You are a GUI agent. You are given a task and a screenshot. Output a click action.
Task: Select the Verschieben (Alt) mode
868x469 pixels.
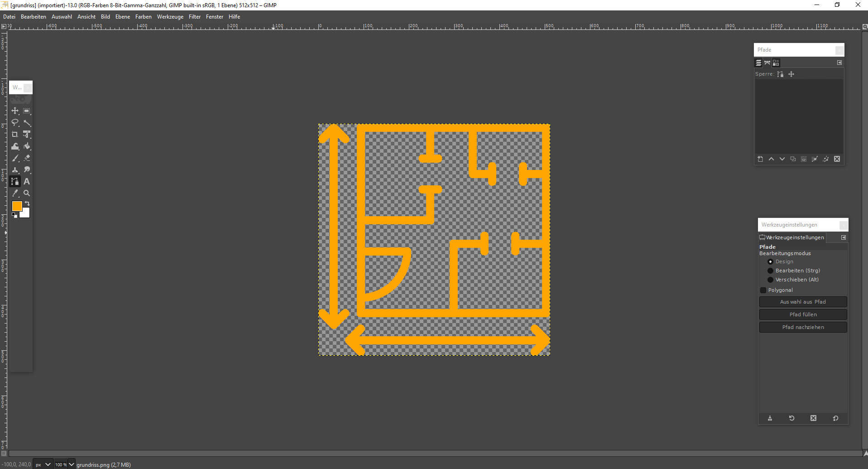pos(770,280)
